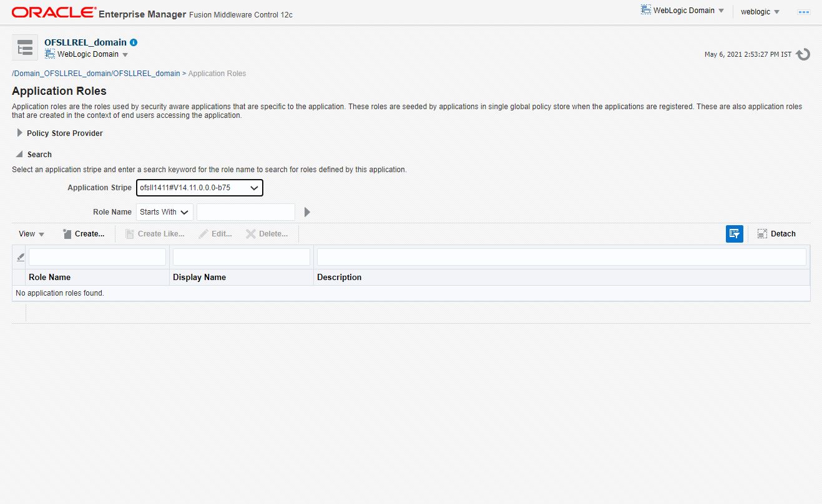Click the Detach button

point(776,234)
